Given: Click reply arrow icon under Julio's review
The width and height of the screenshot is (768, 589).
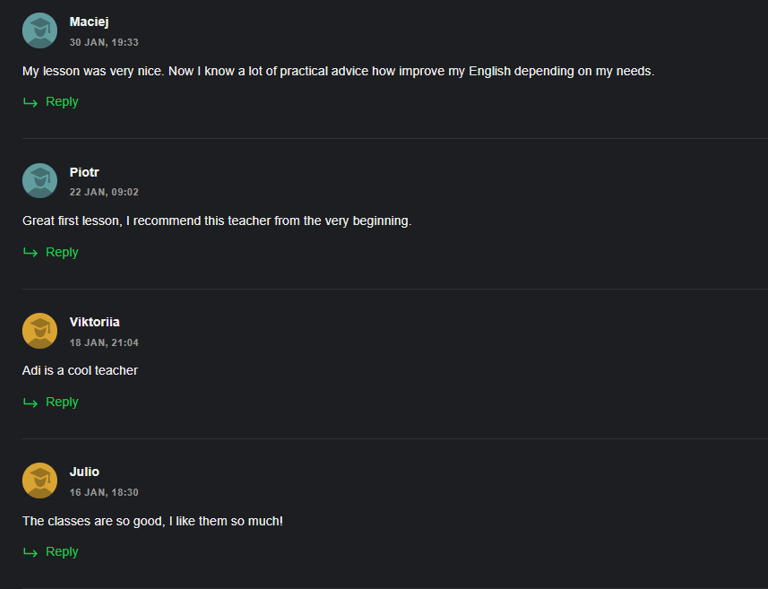Looking at the screenshot, I should tap(30, 552).
